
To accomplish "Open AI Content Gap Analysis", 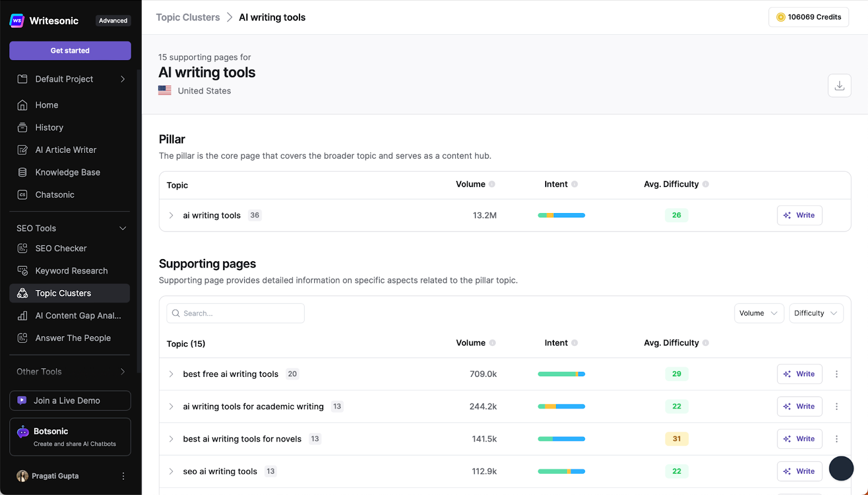I will click(78, 316).
